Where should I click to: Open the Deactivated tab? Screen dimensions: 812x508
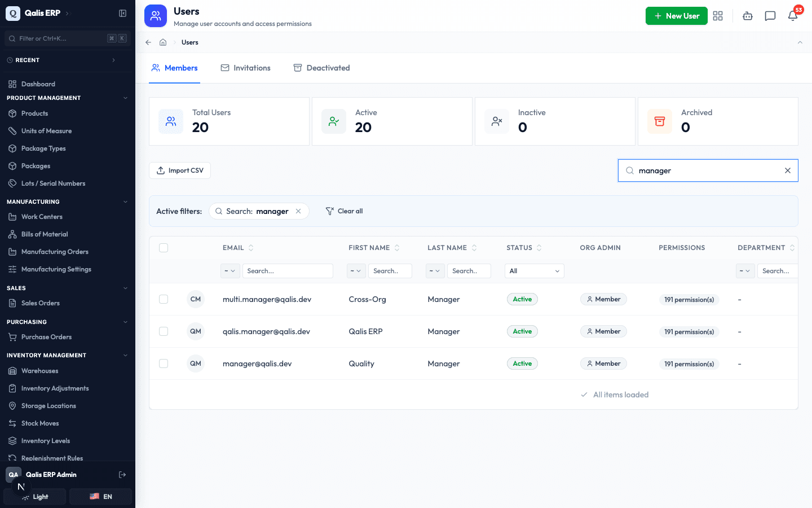(321, 68)
